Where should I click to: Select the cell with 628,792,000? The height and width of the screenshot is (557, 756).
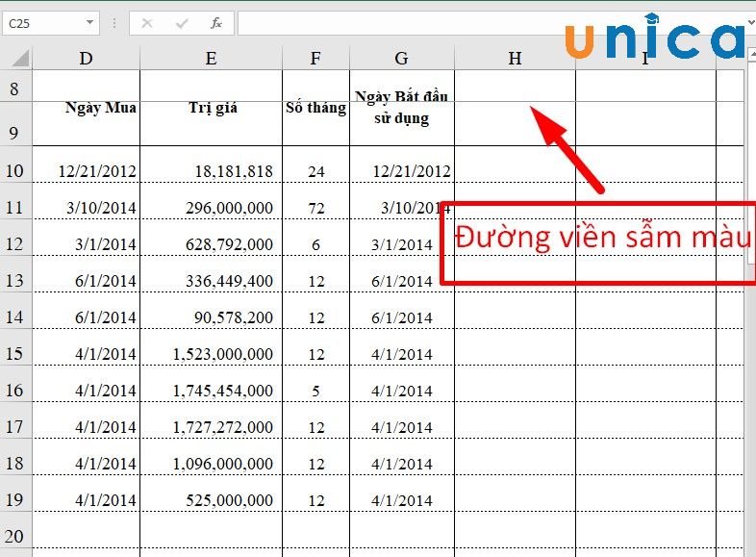click(212, 238)
